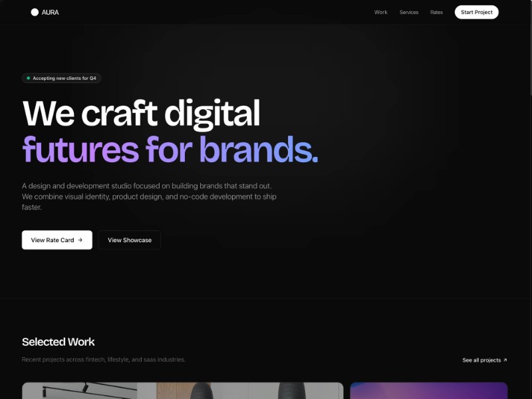Screen dimensions: 532x399
Task: Open the Work navigation link
Action: tap(380, 12)
